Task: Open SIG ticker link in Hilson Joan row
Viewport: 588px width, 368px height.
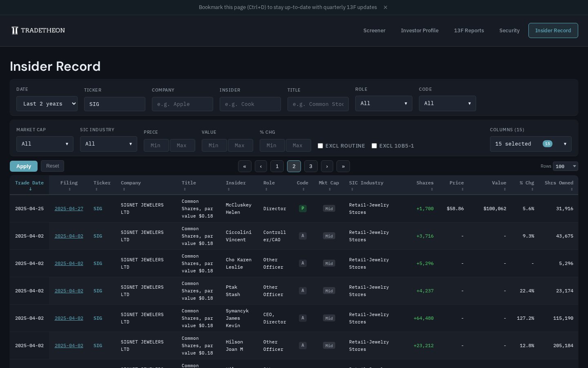Action: coord(98,346)
